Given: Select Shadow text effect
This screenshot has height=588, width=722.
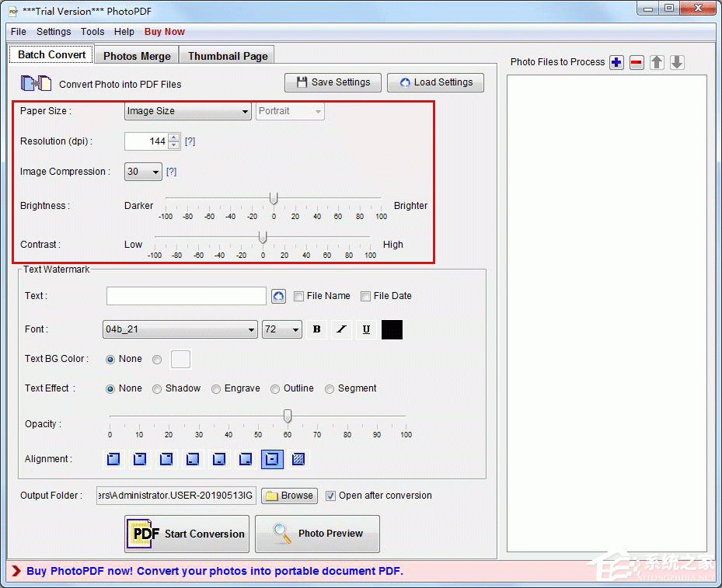Looking at the screenshot, I should click(x=157, y=389).
